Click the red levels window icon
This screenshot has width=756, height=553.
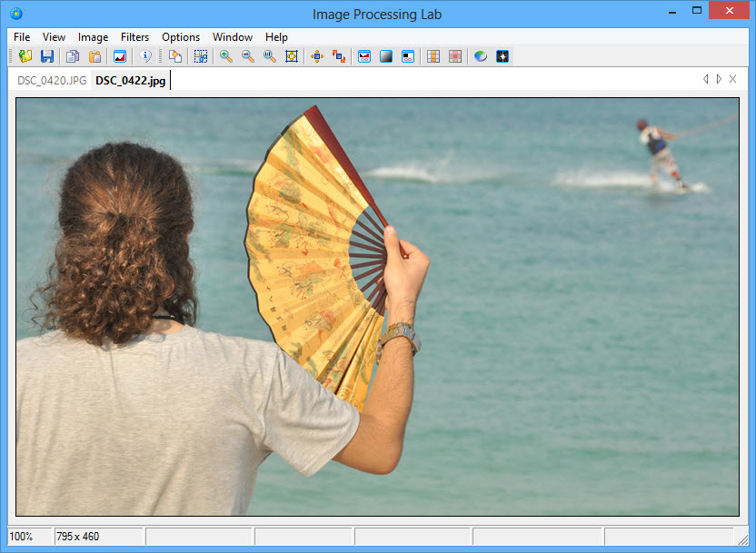coord(364,56)
